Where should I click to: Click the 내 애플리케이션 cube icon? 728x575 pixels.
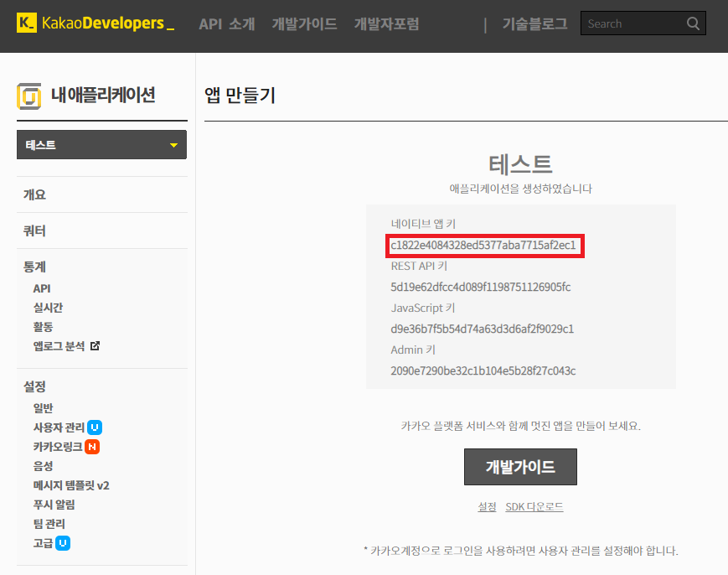[28, 96]
